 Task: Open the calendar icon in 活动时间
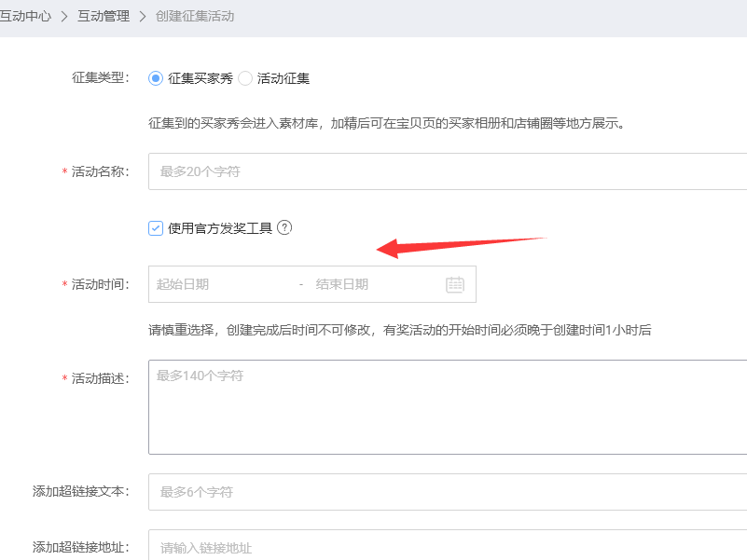point(455,284)
